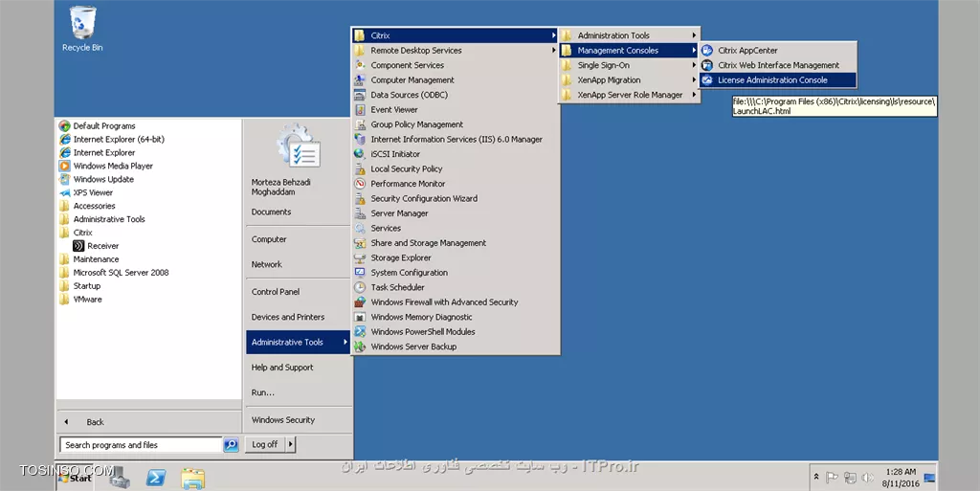This screenshot has height=491, width=980.
Task: Expand the XenApp Migration submenu
Action: [x=694, y=80]
